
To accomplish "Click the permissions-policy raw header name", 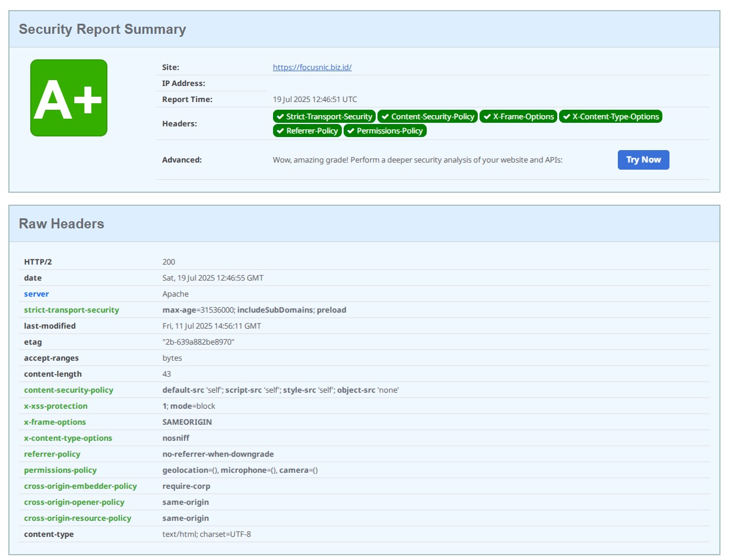I will click(60, 470).
